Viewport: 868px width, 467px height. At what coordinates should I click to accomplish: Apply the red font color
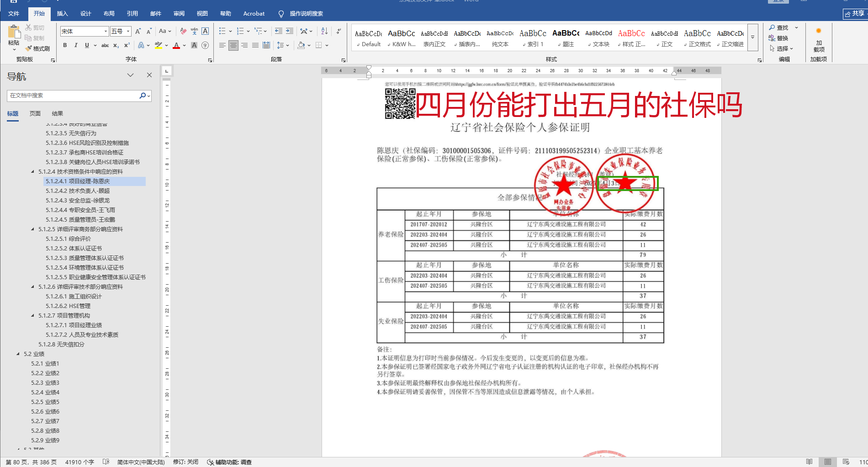pos(176,45)
